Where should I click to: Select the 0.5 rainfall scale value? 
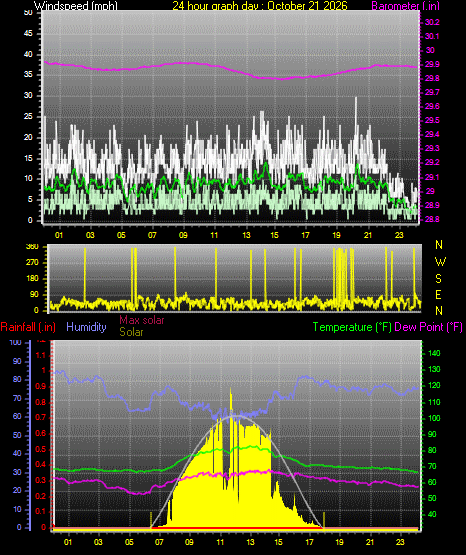[x=41, y=450]
